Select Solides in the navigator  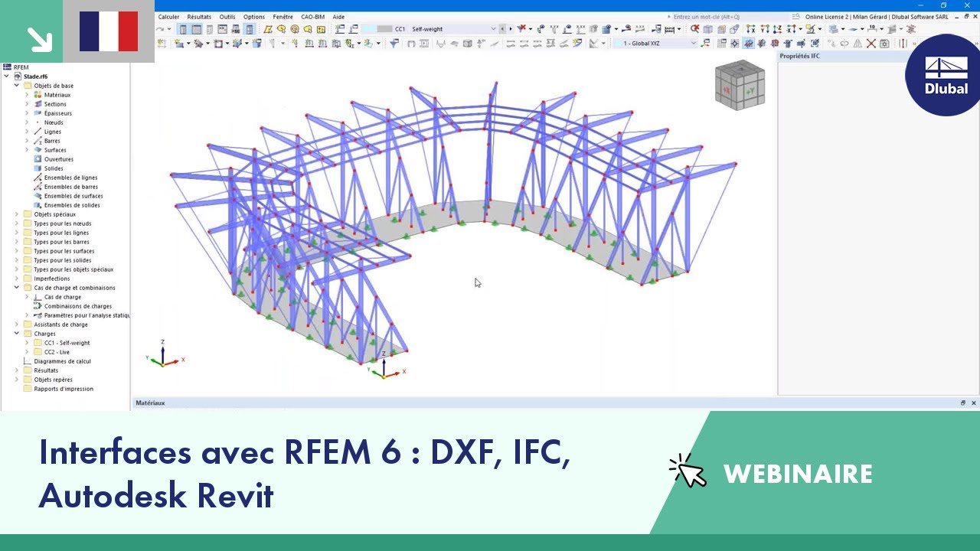point(54,168)
